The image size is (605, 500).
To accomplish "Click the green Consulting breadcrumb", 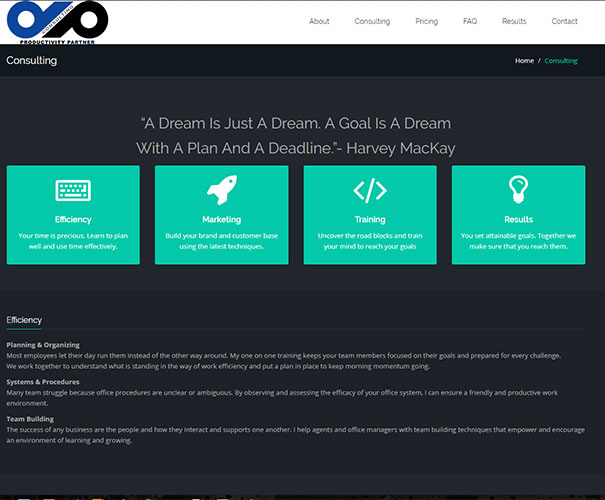I will [561, 61].
